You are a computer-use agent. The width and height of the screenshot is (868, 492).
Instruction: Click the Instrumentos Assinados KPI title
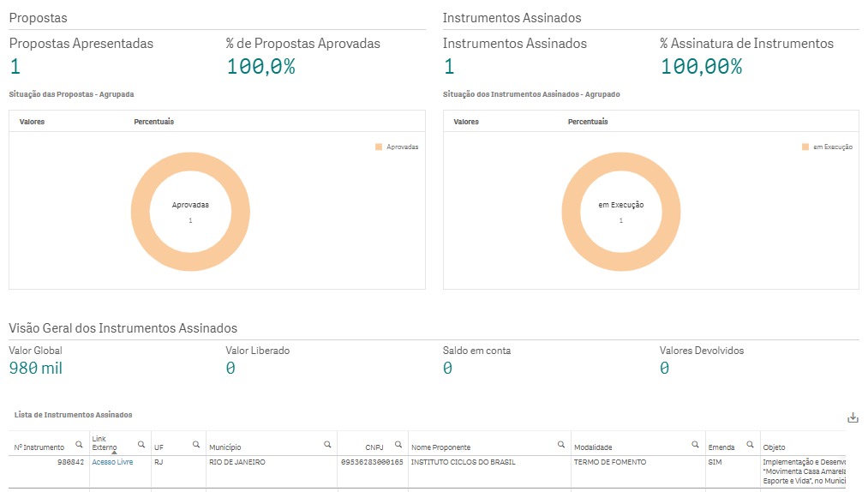coord(515,44)
